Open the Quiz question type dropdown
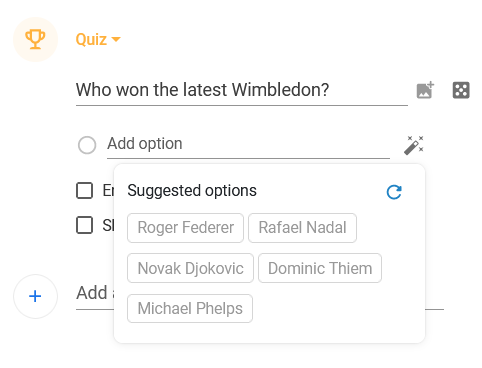 98,39
